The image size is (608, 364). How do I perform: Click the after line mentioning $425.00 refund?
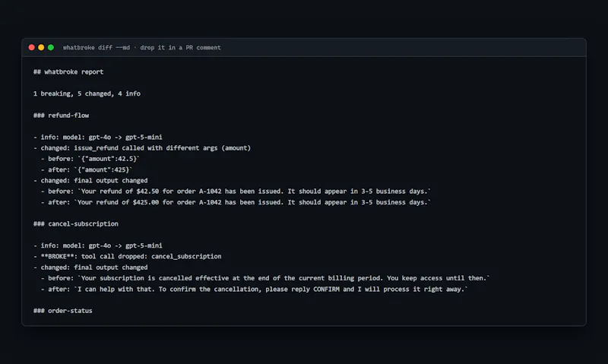click(x=236, y=202)
